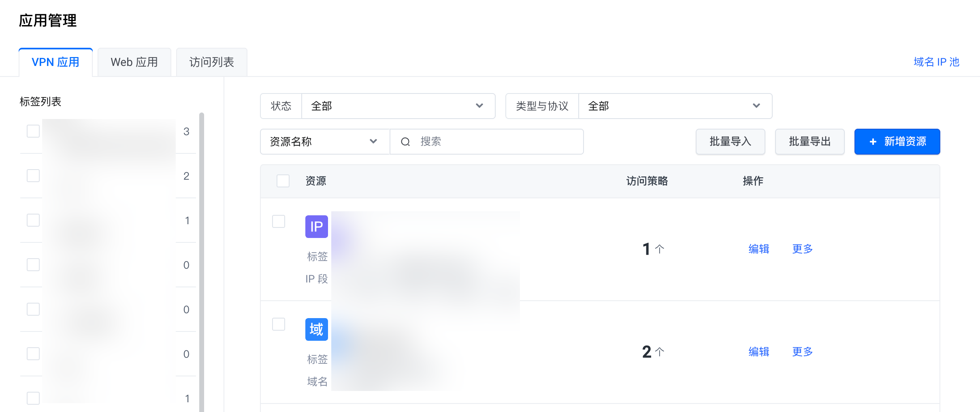Open the 域名 IP 池 link
Screen dimensions: 980x412
point(936,62)
